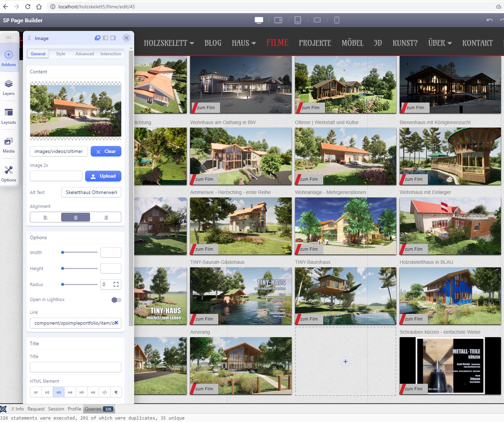Switch to the Style tab
Viewport: 504px width, 422px height.
[60, 54]
